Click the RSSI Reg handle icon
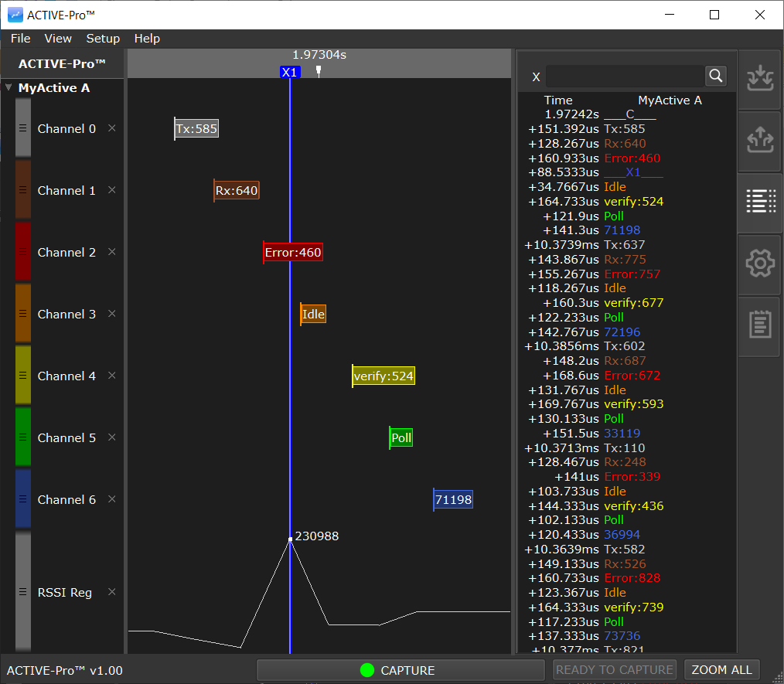Screen dimensions: 784x684 click(22, 592)
